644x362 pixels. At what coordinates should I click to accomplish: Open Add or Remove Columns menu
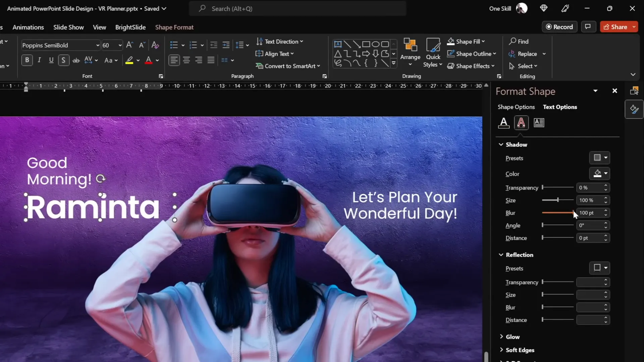click(227, 60)
